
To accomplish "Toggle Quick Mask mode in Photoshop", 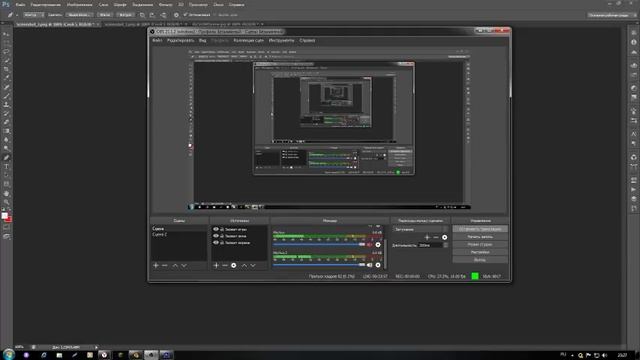I will [6, 228].
